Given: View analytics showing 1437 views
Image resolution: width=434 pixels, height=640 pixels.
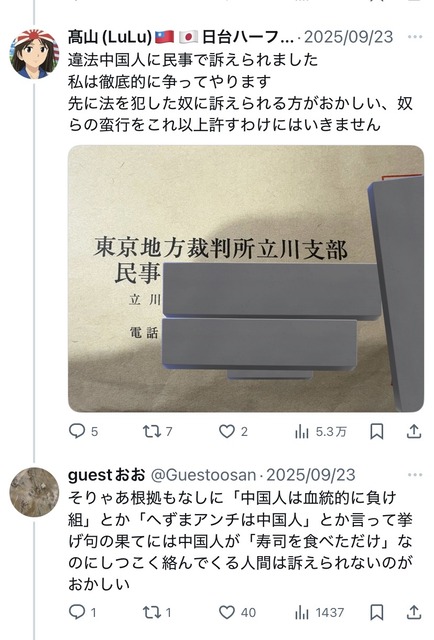Looking at the screenshot, I should [x=319, y=612].
